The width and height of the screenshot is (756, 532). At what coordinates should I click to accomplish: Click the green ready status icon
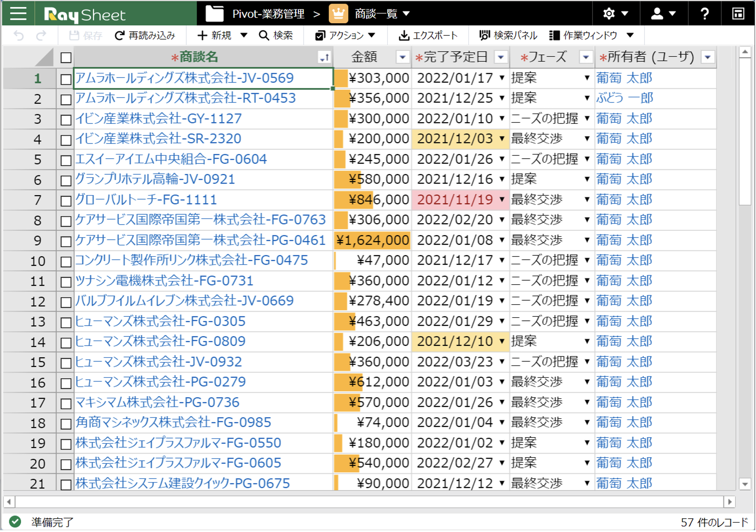15,521
